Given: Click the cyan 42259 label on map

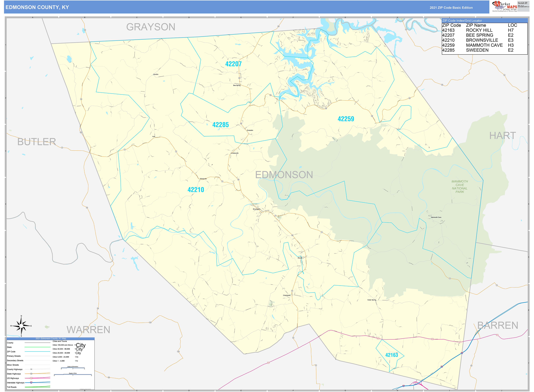Looking at the screenshot, I should coord(346,119).
